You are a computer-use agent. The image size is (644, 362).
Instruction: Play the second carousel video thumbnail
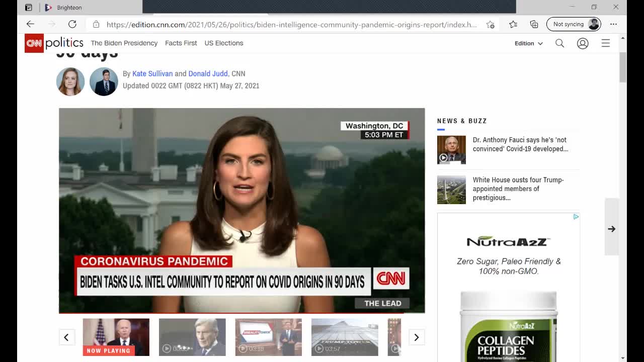tap(192, 337)
